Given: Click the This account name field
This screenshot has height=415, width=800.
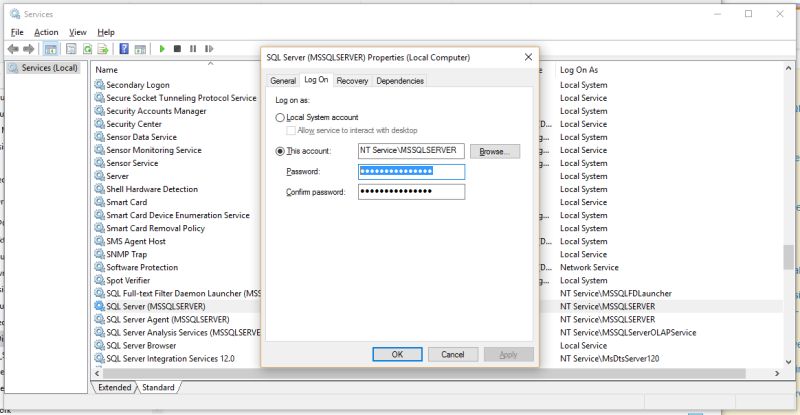Looking at the screenshot, I should click(x=411, y=151).
